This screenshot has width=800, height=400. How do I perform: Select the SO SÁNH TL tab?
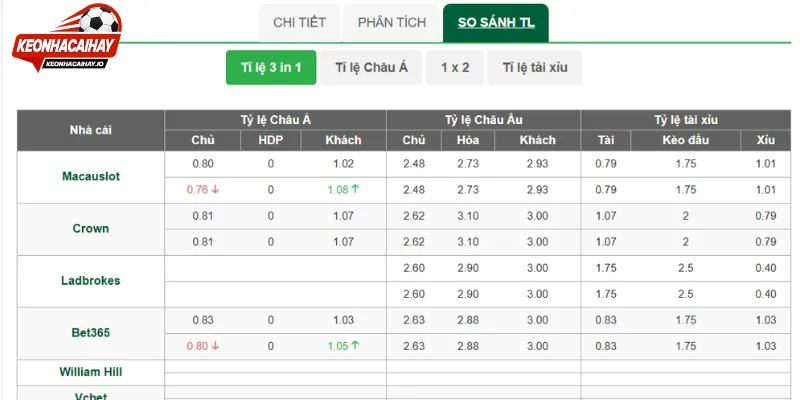496,23
